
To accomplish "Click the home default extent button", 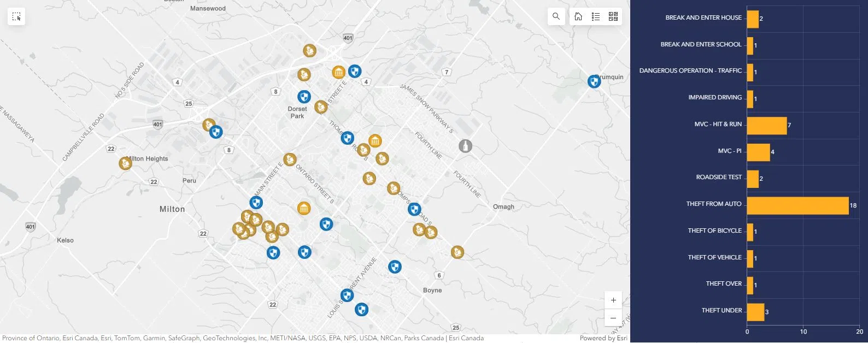I will click(x=578, y=16).
